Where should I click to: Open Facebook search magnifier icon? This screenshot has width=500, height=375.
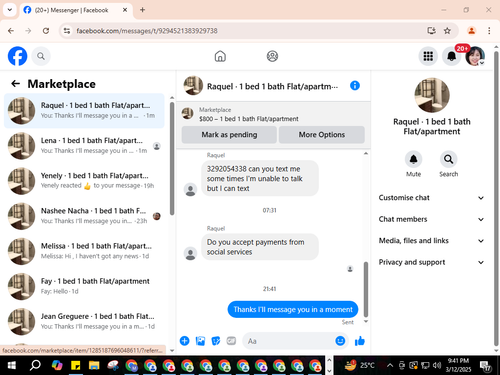pyautogui.click(x=41, y=56)
